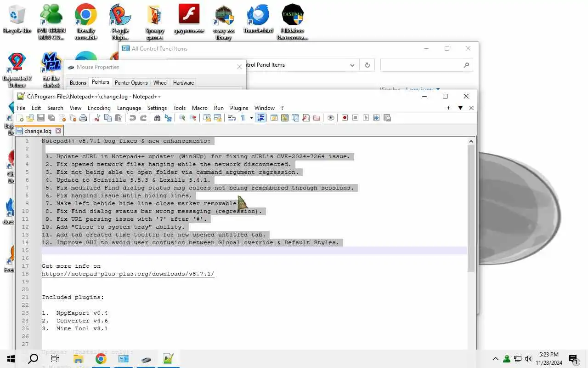Viewport: 588px width, 368px height.
Task: Select the Thunderbird desktop shortcut
Action: pos(258,19)
